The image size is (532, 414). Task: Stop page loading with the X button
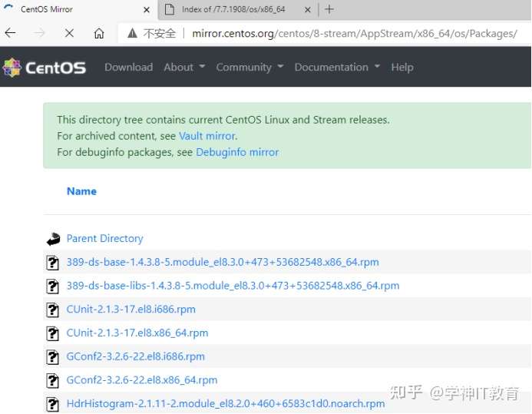tap(69, 33)
